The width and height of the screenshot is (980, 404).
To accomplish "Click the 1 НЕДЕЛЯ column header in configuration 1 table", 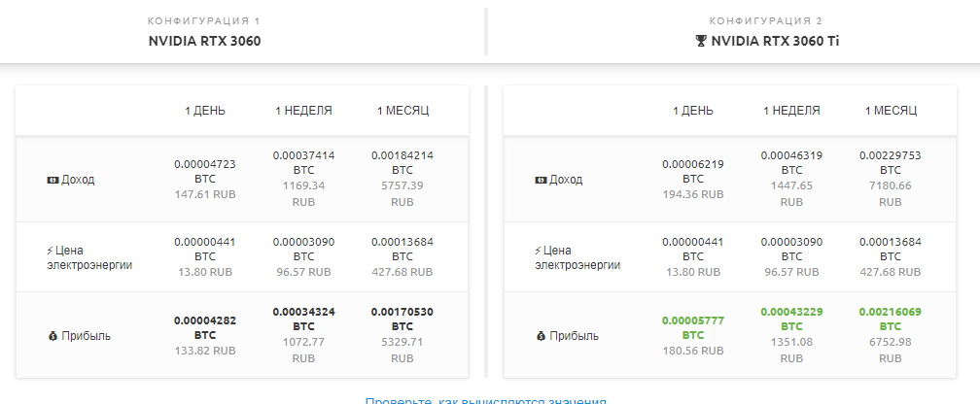I will (303, 111).
